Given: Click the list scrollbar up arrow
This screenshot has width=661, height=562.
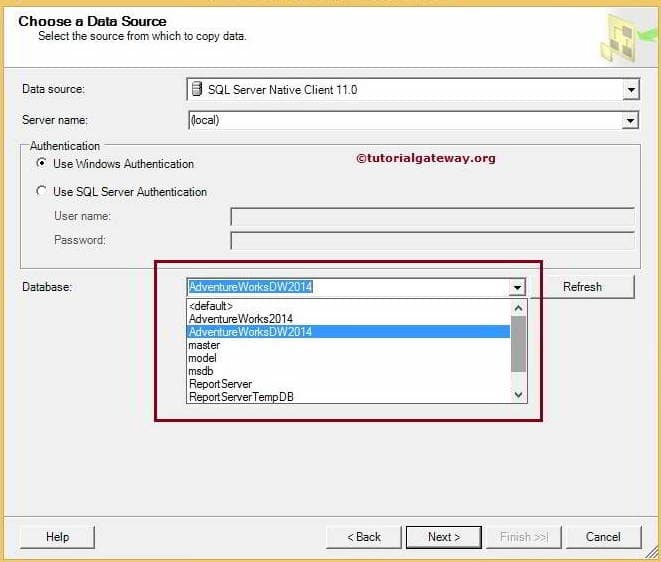Looking at the screenshot, I should 519,308.
